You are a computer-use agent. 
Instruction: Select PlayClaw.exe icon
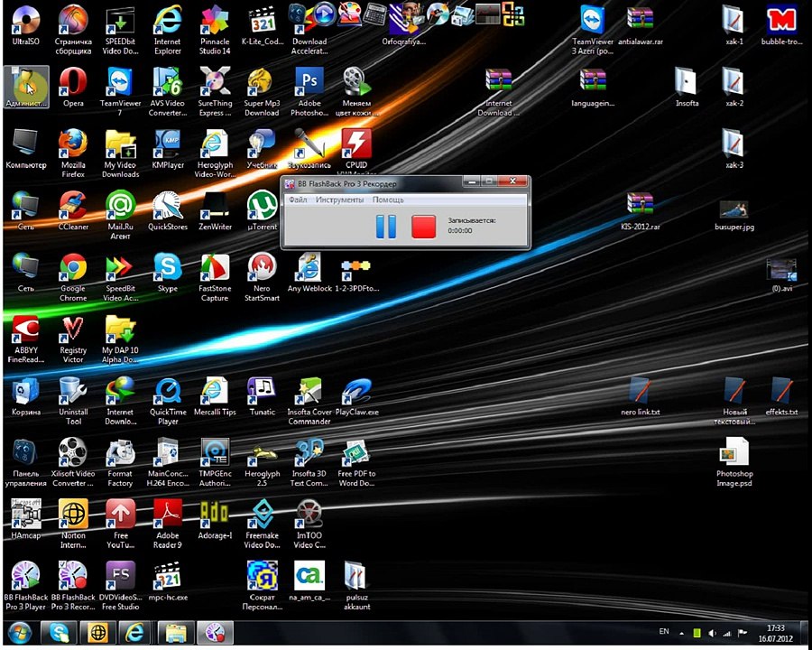point(356,395)
